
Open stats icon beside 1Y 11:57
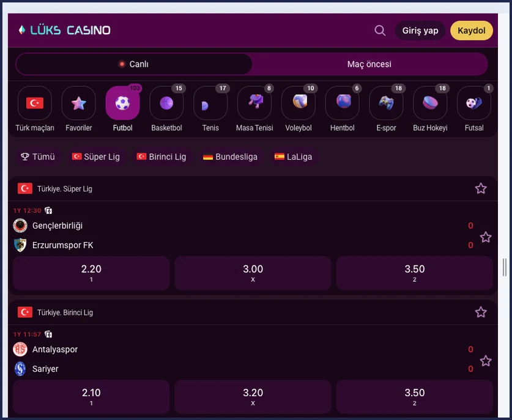[x=48, y=334]
